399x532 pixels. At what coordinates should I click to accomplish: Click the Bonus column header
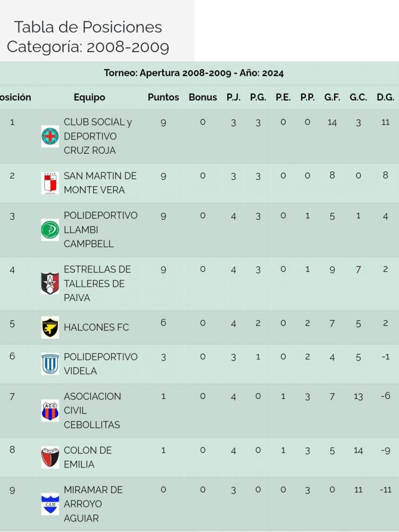point(203,97)
